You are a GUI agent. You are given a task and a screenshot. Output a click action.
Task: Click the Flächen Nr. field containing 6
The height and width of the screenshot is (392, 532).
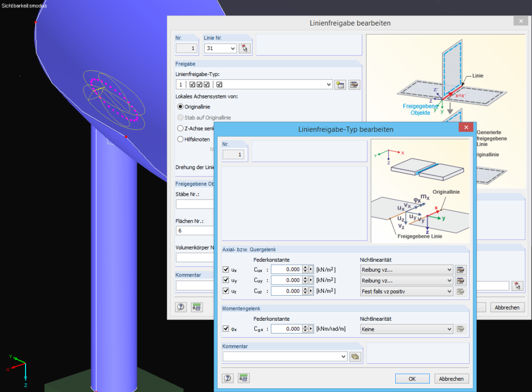(x=195, y=231)
